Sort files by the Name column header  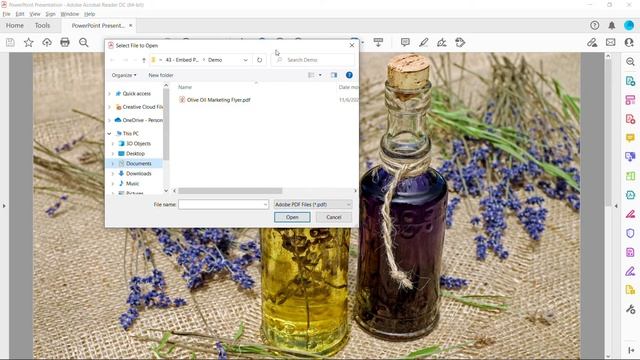point(185,87)
